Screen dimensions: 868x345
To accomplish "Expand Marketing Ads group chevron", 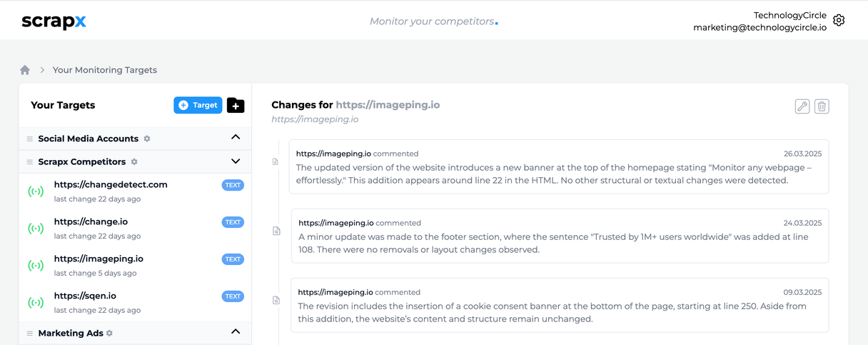I will [236, 331].
